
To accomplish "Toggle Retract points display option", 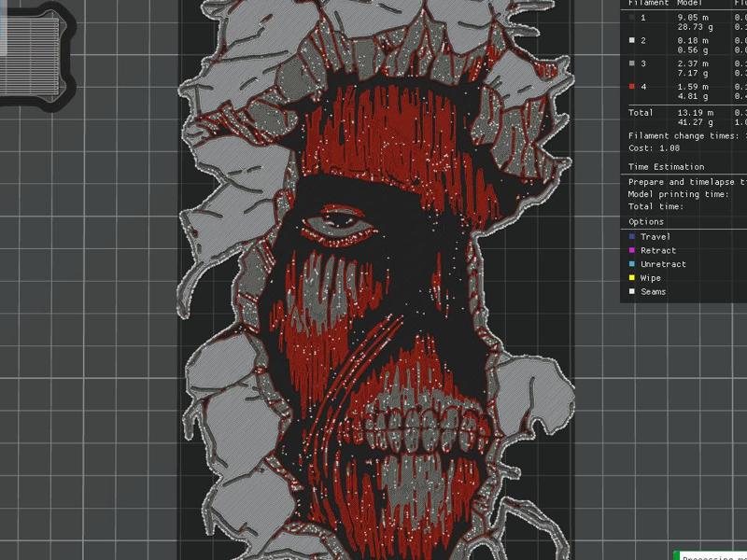I will click(x=657, y=251).
